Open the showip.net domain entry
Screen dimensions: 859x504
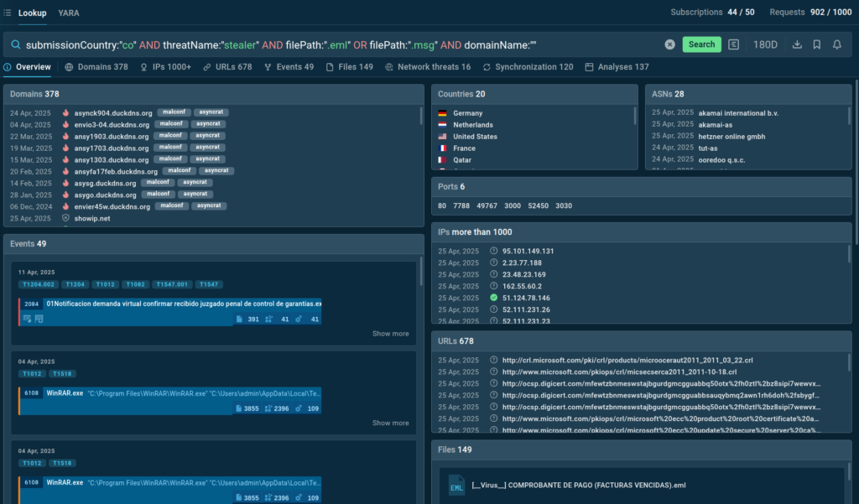[92, 218]
